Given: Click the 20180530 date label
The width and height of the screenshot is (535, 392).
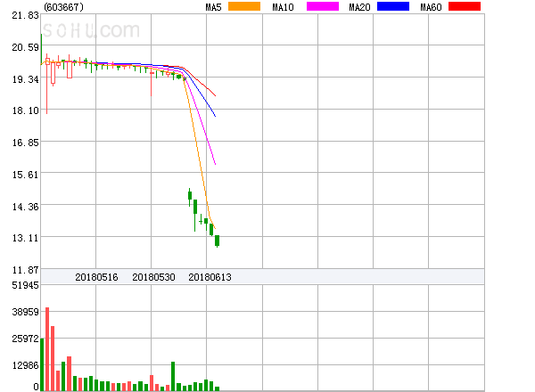Looking at the screenshot, I should pyautogui.click(x=153, y=277).
